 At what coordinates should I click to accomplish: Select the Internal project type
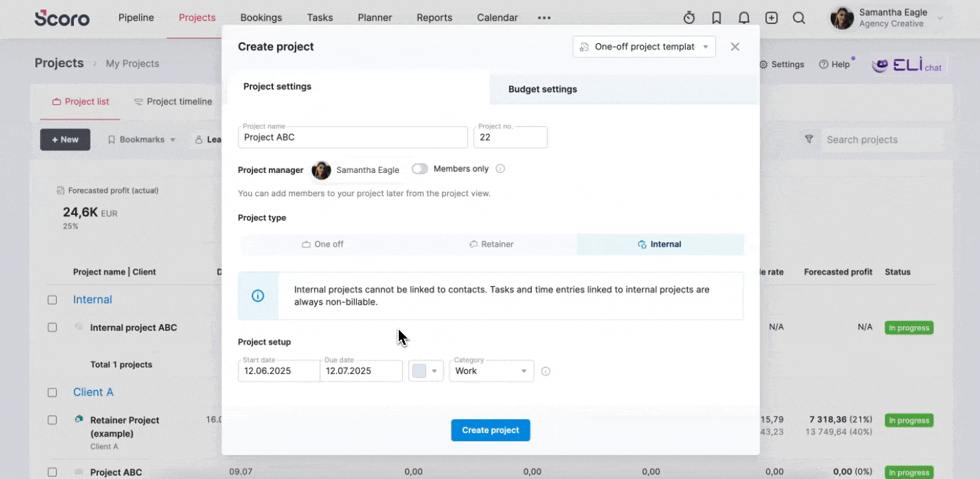pyautogui.click(x=660, y=244)
